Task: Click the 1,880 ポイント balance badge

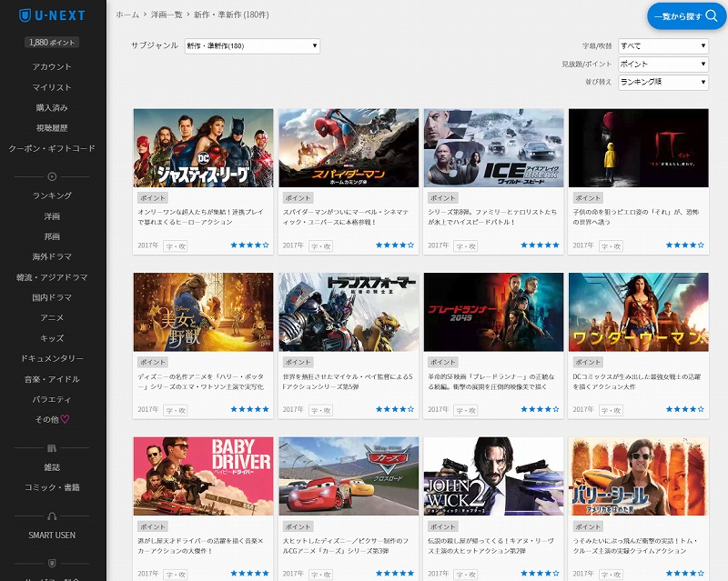Action: click(52, 43)
